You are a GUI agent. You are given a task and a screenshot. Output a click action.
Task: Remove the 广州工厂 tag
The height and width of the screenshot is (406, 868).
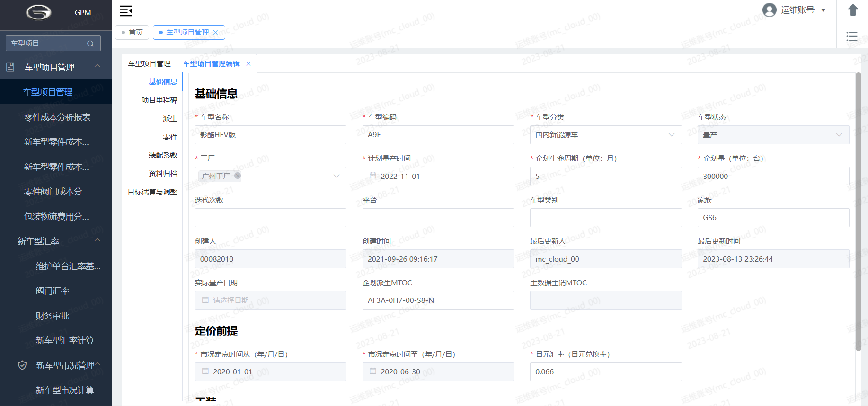[x=238, y=176]
